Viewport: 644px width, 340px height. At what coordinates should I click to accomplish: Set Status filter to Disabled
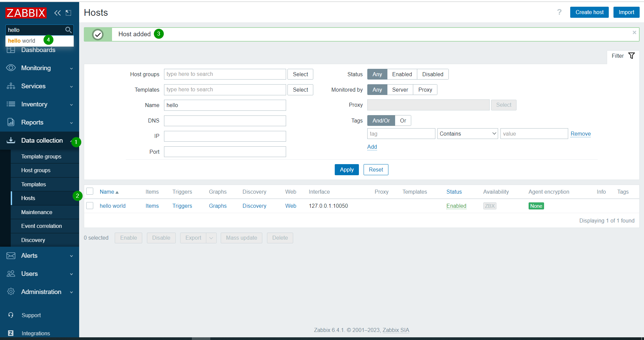pyautogui.click(x=432, y=74)
